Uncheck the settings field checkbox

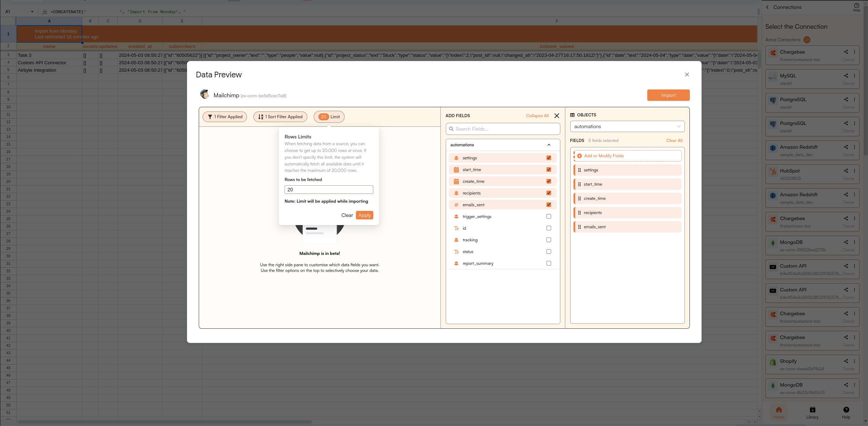pyautogui.click(x=549, y=158)
